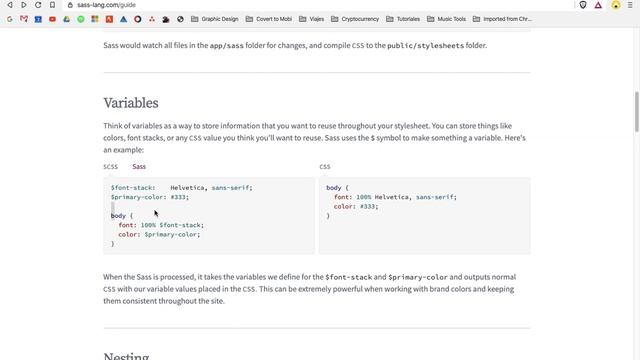640x360 pixels.
Task: Expand the Tutoriales bookmarks folder
Action: tap(403, 19)
